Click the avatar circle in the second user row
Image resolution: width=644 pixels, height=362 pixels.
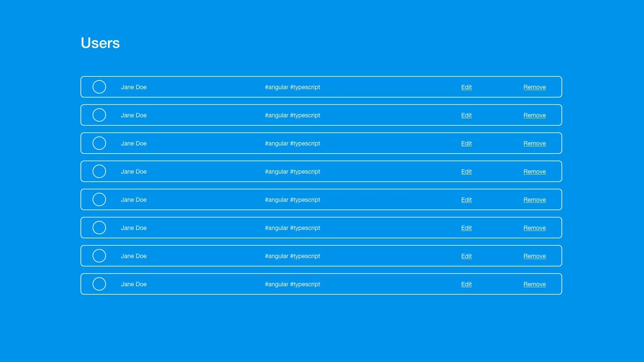pyautogui.click(x=99, y=115)
